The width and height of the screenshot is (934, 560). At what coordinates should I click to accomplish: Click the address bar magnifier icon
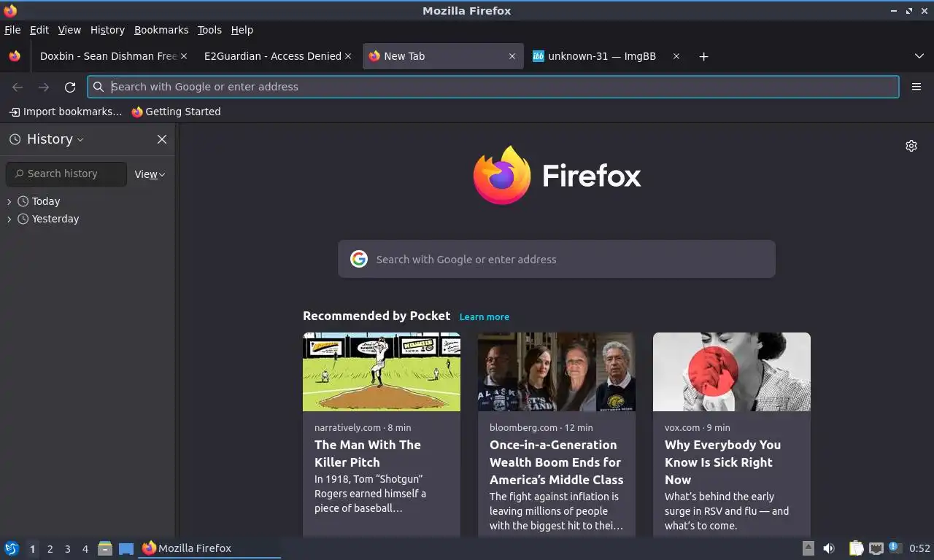click(x=99, y=87)
